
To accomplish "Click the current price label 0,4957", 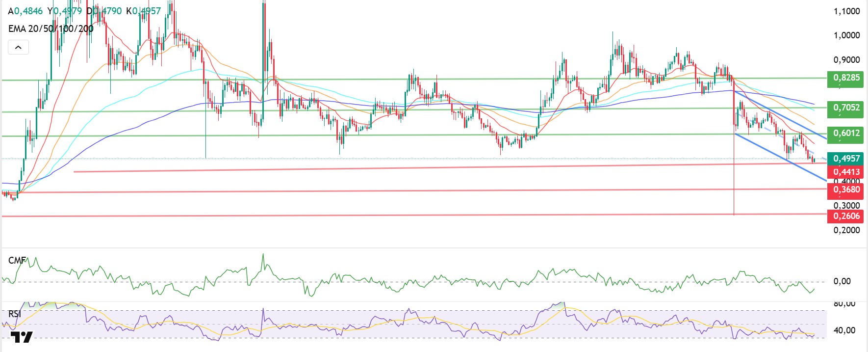I will [845, 159].
